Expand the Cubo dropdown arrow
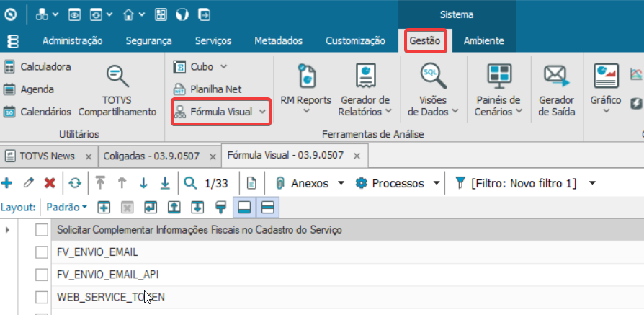The height and width of the screenshot is (315, 644). coord(223,66)
